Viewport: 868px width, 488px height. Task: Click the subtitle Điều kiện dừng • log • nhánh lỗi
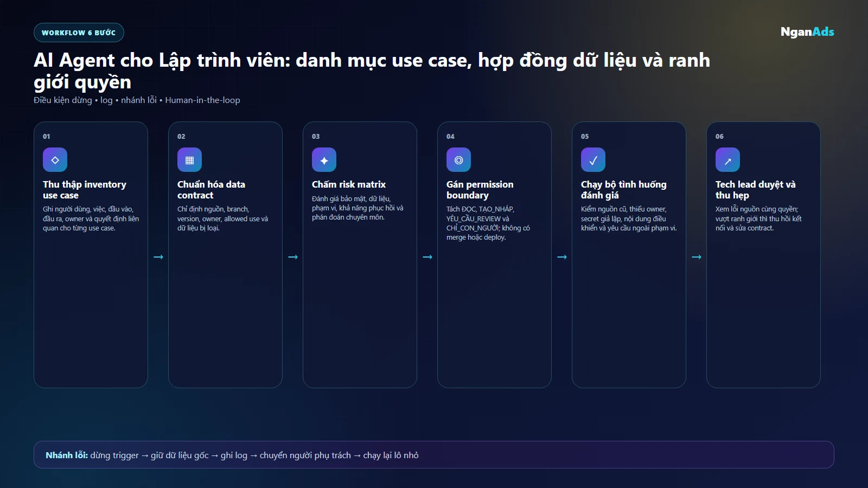[137, 100]
